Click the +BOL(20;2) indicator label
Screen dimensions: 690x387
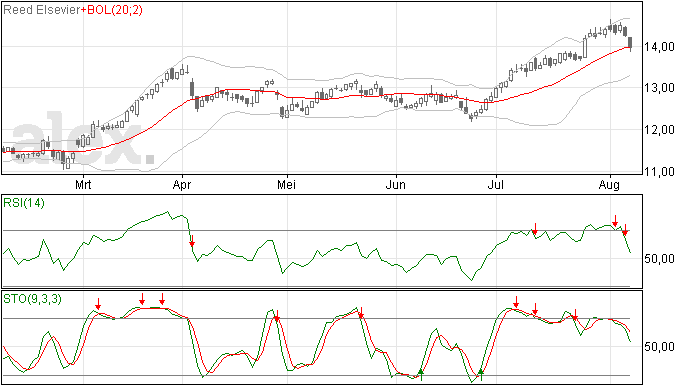(112, 10)
